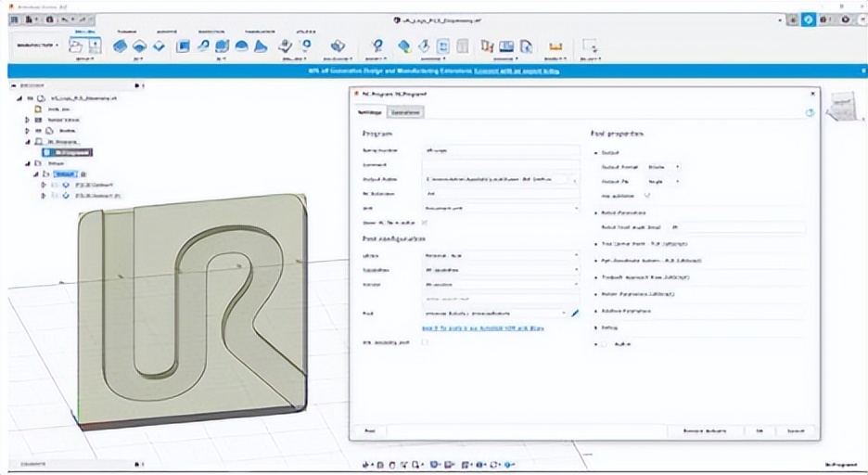
Task: Select the Settings tab in the dialog
Action: pyautogui.click(x=370, y=112)
